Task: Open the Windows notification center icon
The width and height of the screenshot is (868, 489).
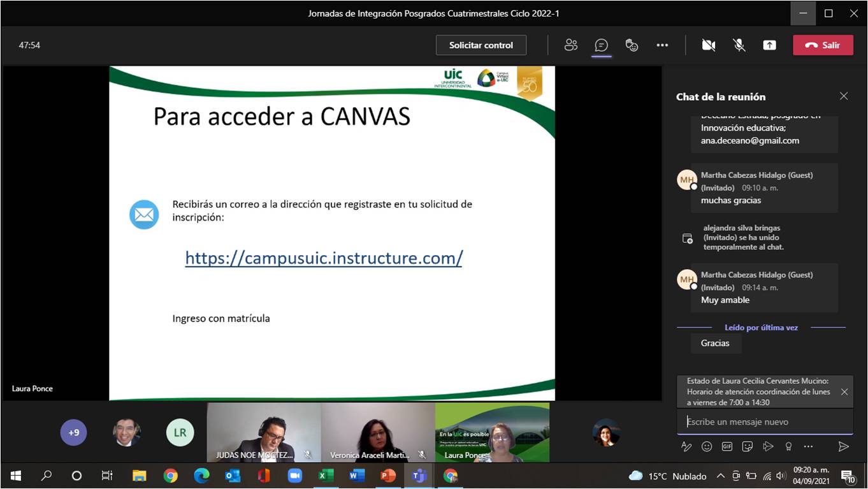Action: pos(848,476)
